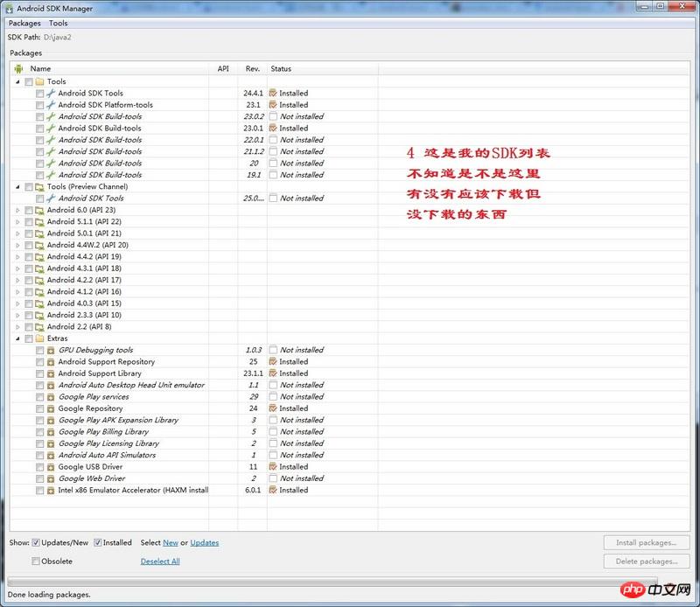This screenshot has height=607, width=700.
Task: Check the Build-tools 22.0.1 checkbox
Action: click(x=39, y=140)
